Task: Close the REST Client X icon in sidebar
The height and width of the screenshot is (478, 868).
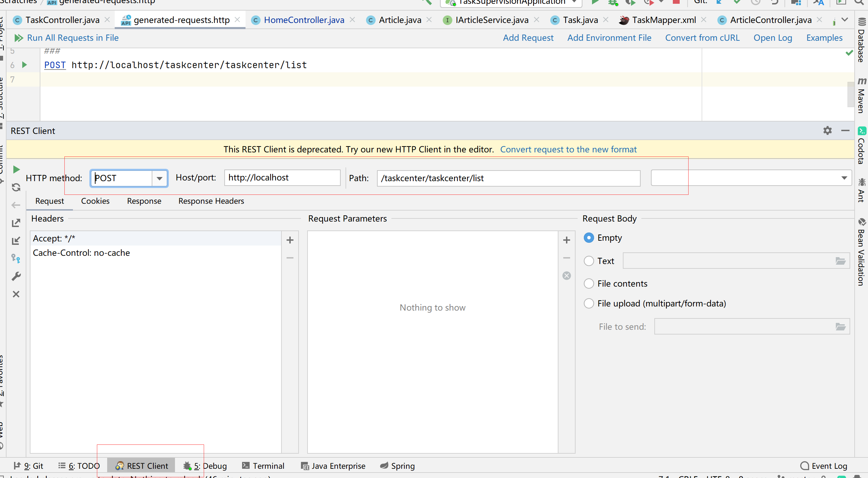Action: tap(16, 294)
